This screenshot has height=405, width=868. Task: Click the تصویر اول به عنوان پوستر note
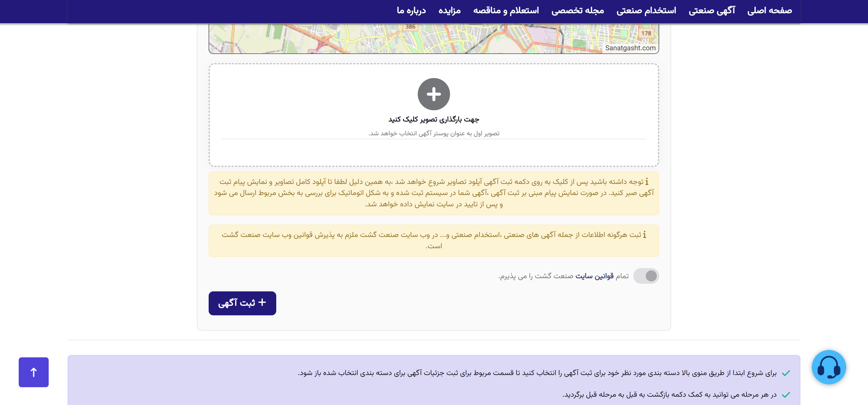[x=434, y=133]
